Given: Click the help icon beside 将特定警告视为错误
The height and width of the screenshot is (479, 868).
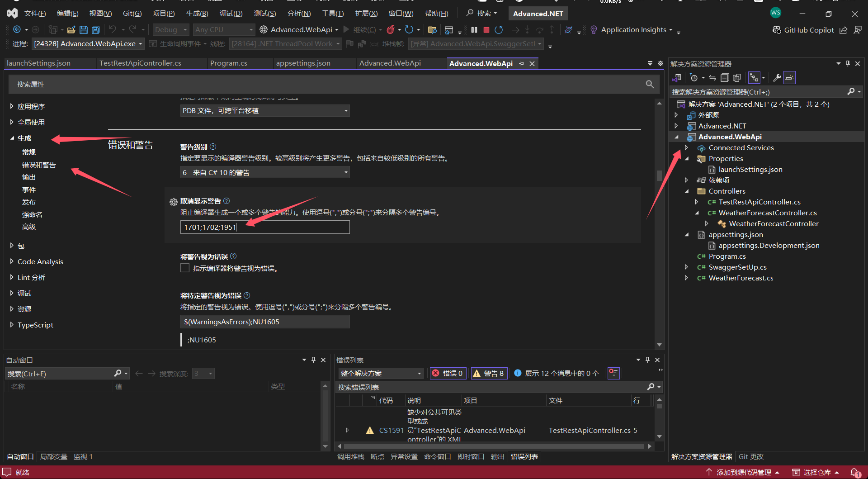Looking at the screenshot, I should [x=247, y=295].
